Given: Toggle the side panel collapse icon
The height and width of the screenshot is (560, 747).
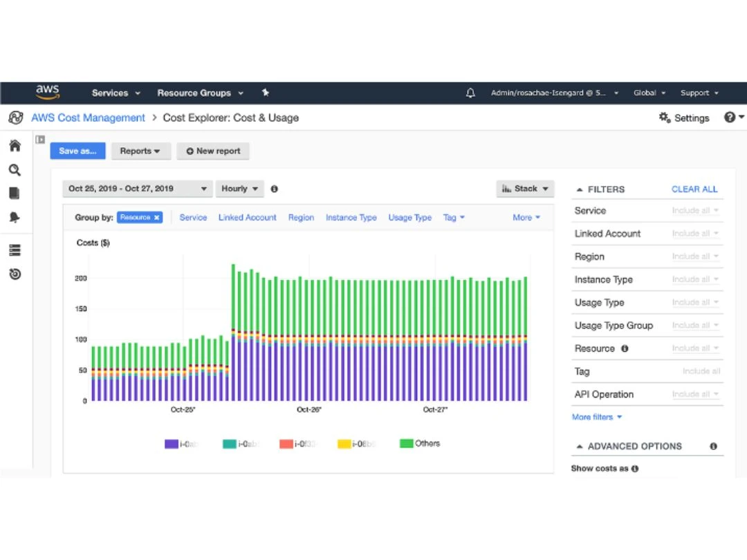Looking at the screenshot, I should point(40,140).
